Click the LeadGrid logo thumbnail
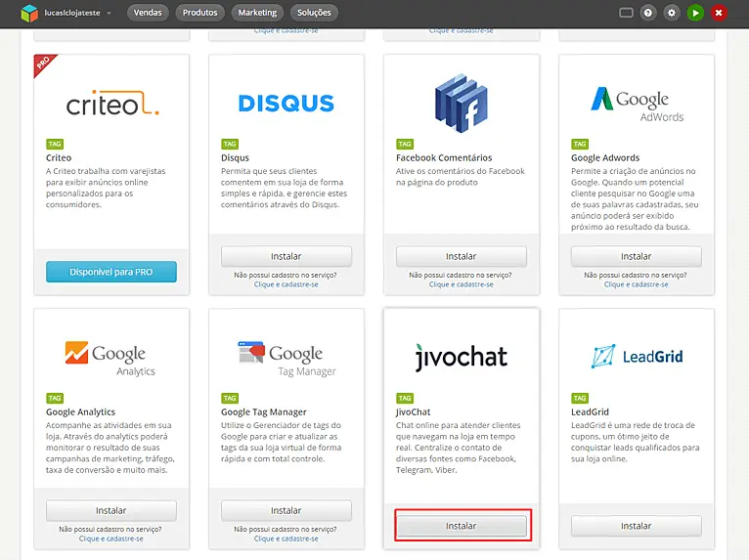 point(636,357)
